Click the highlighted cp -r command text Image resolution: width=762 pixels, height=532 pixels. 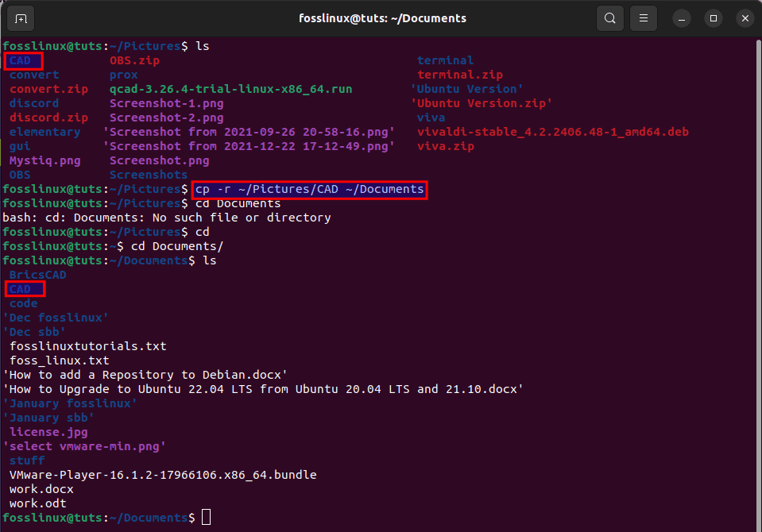(x=309, y=189)
